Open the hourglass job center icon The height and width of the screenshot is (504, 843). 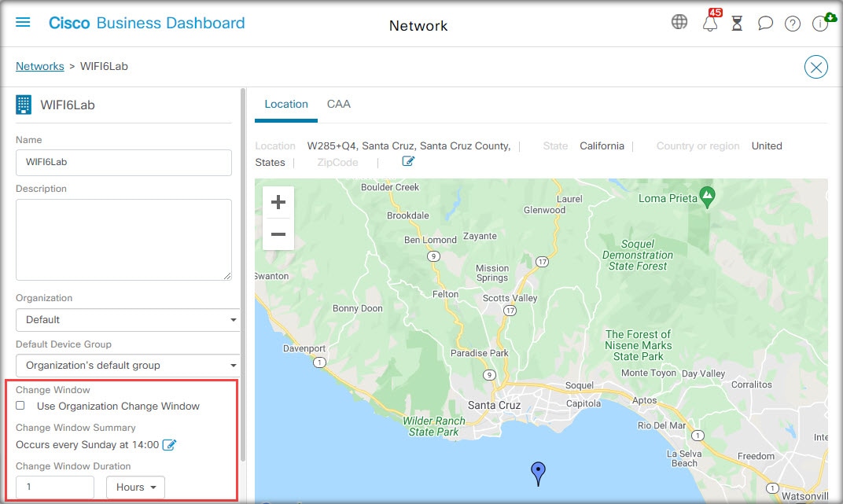[x=737, y=23]
